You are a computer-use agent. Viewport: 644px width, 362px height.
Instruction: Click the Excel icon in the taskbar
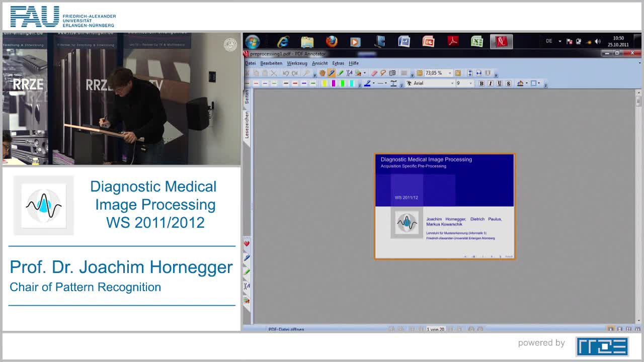pyautogui.click(x=476, y=42)
